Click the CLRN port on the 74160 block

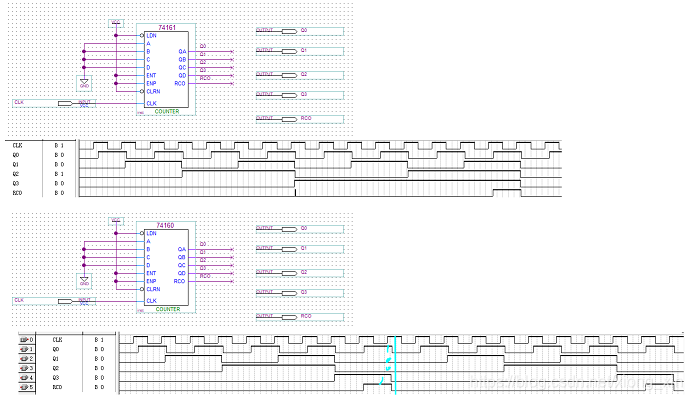pos(153,289)
